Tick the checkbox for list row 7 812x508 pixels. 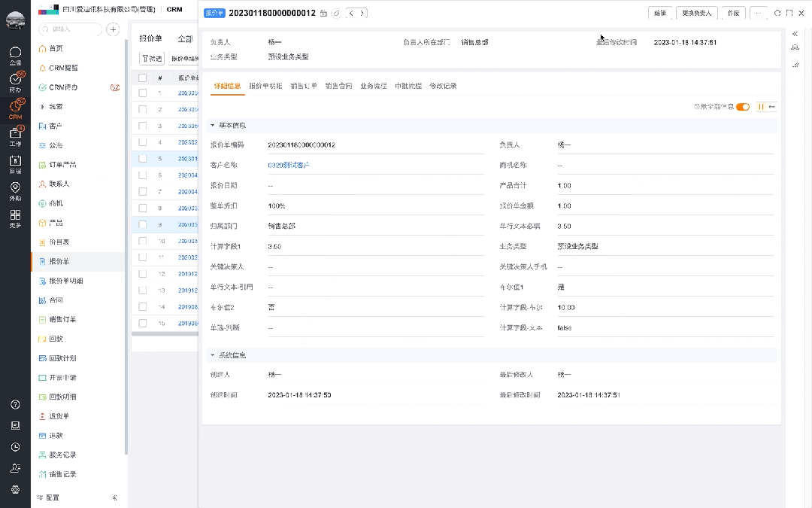click(142, 192)
